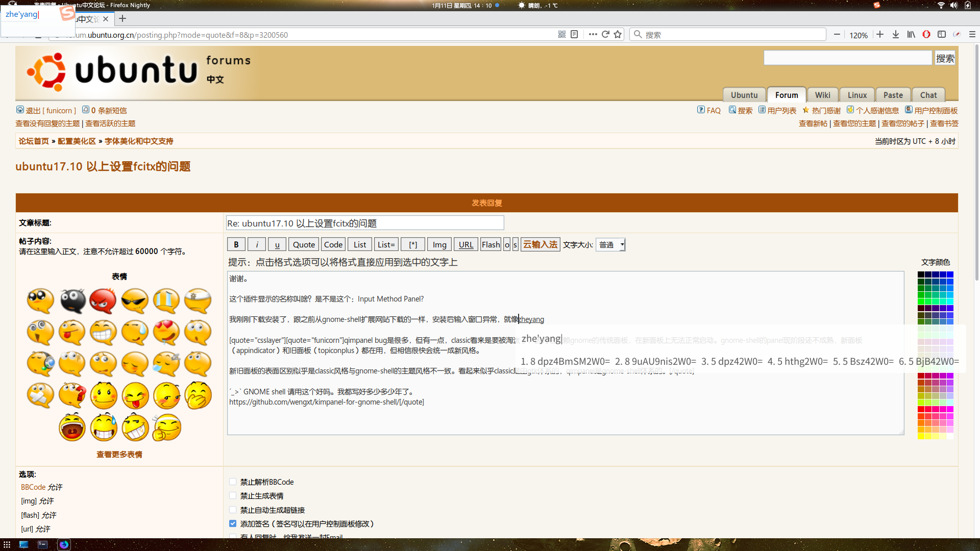Insert the black bomb-face emoticon
The height and width of the screenshot is (551, 980).
click(x=72, y=300)
